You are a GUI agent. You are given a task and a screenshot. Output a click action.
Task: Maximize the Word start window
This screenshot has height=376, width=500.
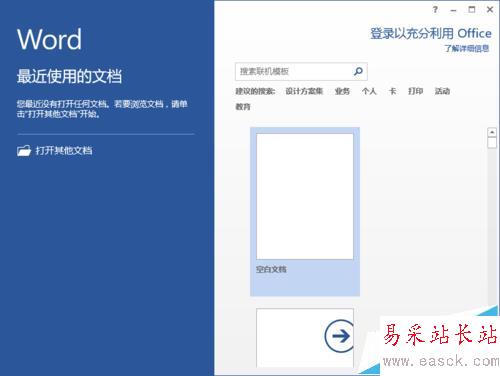point(472,10)
